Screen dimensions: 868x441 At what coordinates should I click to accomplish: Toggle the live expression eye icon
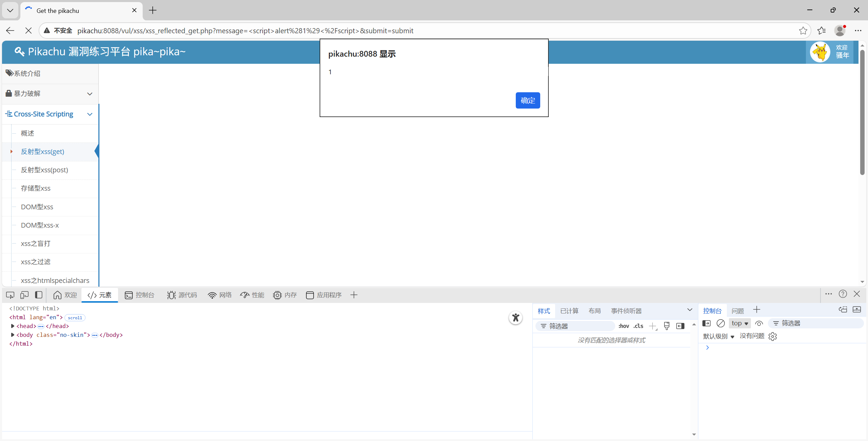coord(759,323)
